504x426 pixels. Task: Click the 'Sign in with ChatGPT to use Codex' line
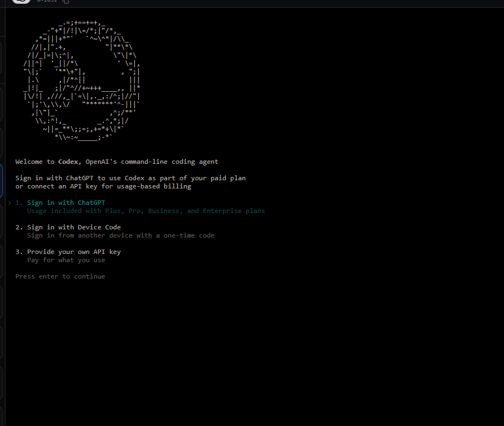point(131,178)
